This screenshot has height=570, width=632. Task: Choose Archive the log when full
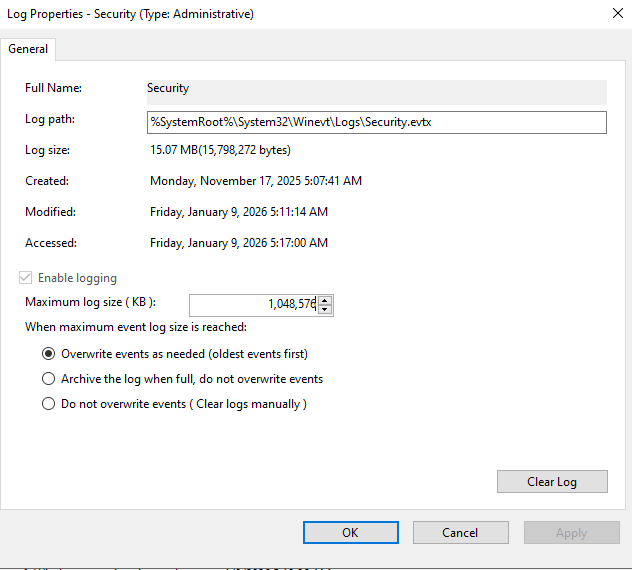pyautogui.click(x=48, y=379)
